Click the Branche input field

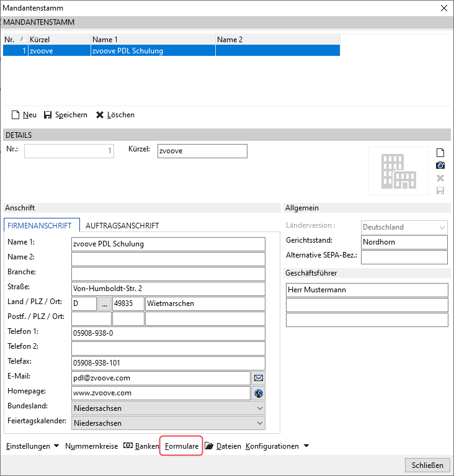tap(168, 274)
